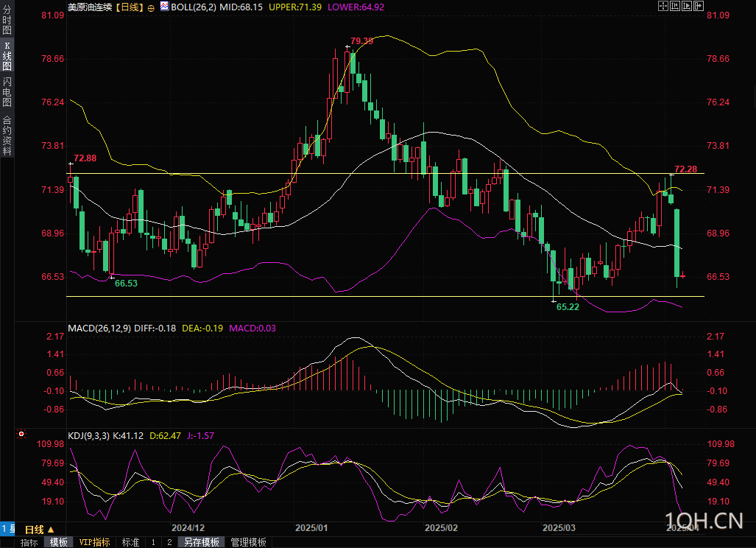Open the 分时图 sidebar view
Screen dimensions: 756x548
[x=7, y=20]
